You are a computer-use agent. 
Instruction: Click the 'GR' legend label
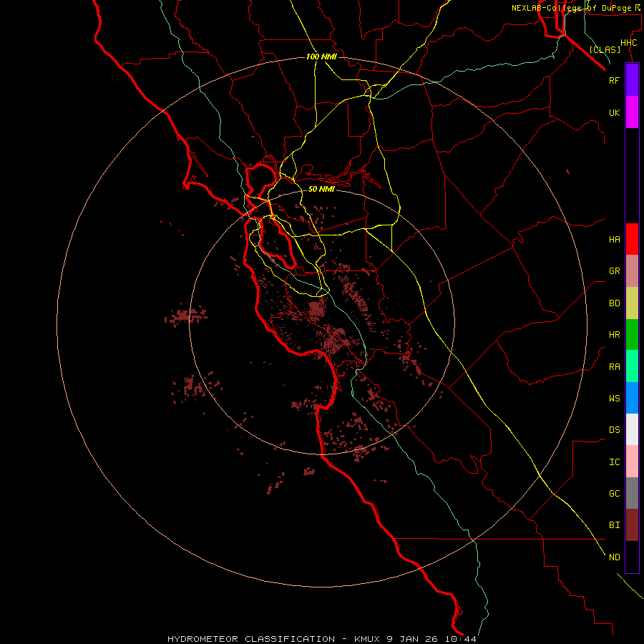(x=614, y=271)
